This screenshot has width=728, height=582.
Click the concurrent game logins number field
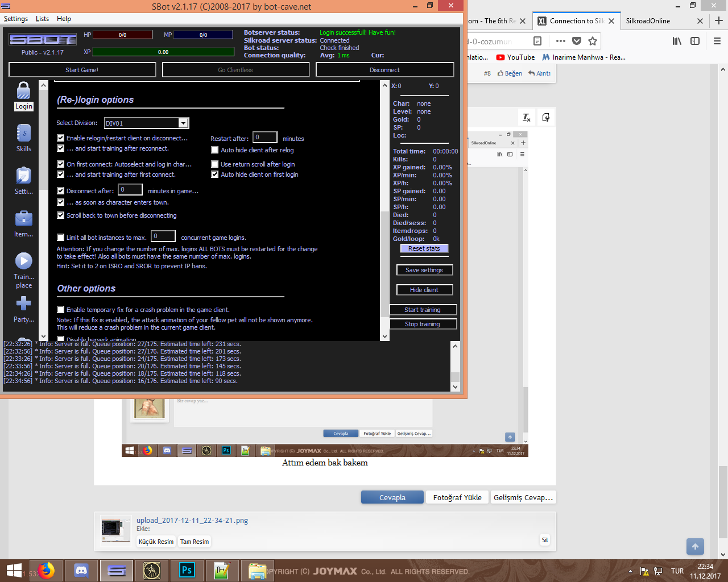163,236
